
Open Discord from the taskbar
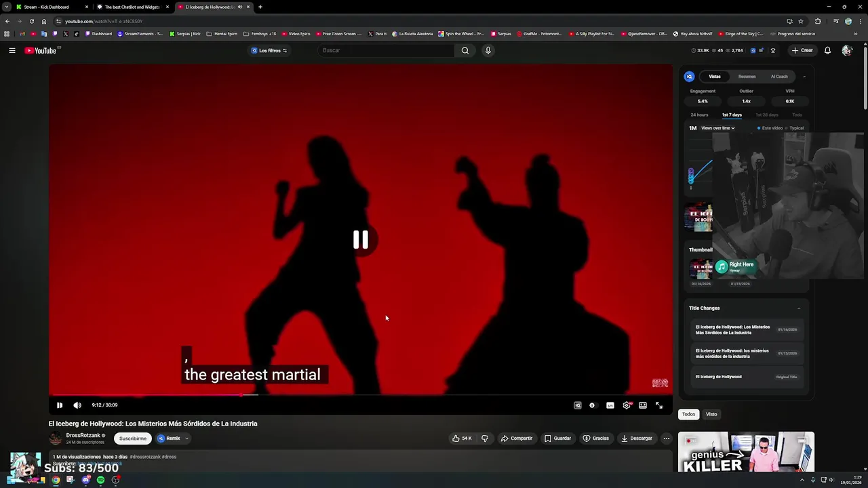click(85, 480)
